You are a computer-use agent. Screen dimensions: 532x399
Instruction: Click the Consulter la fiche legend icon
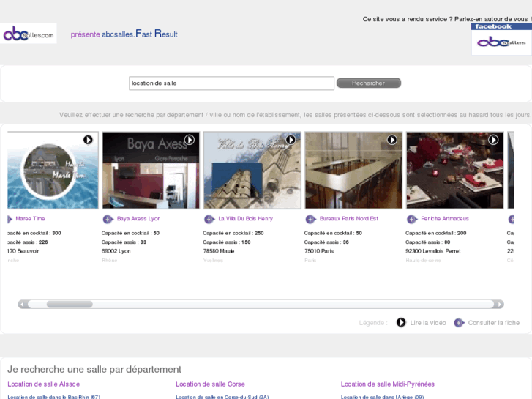(459, 323)
